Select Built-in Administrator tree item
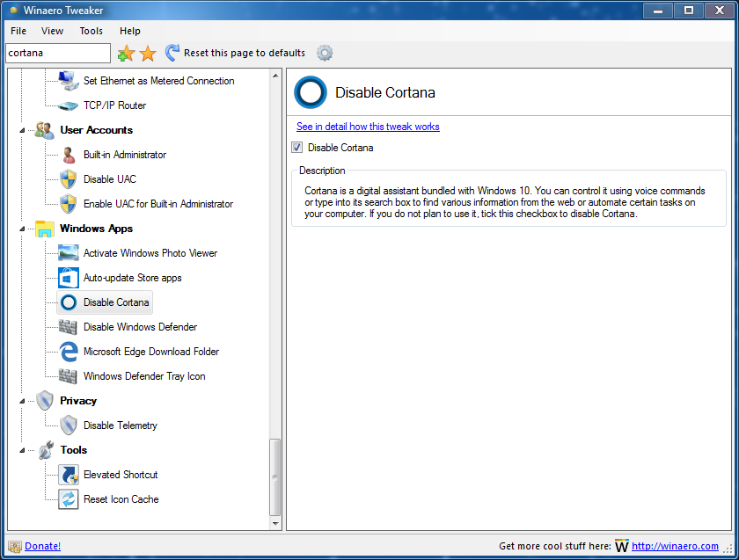Image resolution: width=739 pixels, height=560 pixels. pyautogui.click(x=124, y=155)
